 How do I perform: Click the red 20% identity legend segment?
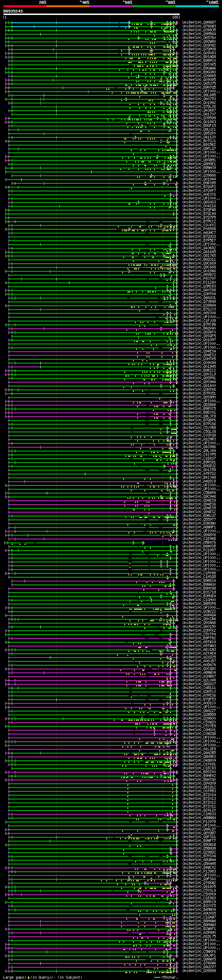[25, 6]
